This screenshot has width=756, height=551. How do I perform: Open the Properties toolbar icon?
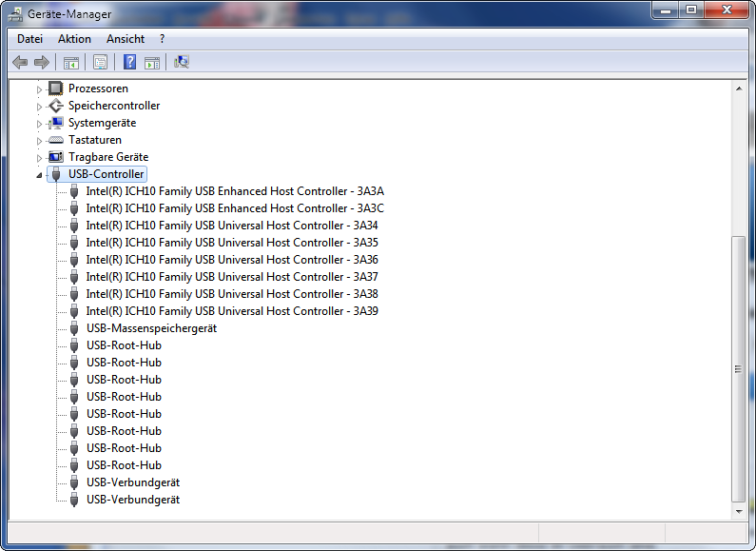click(100, 62)
